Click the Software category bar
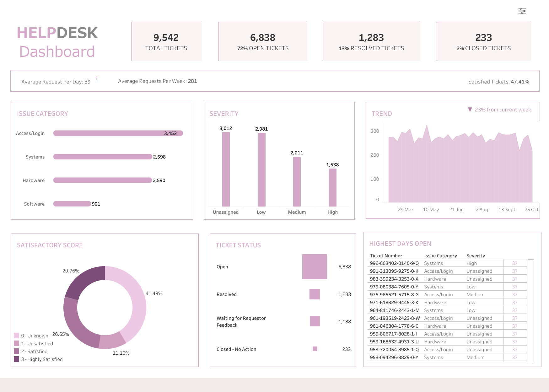This screenshot has width=549, height=392. [x=72, y=204]
